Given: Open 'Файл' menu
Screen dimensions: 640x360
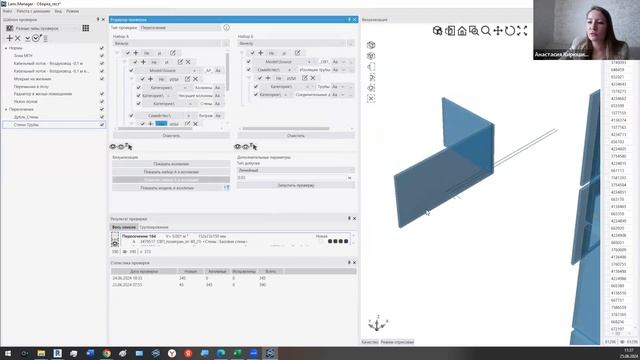Looking at the screenshot, I should [x=7, y=11].
